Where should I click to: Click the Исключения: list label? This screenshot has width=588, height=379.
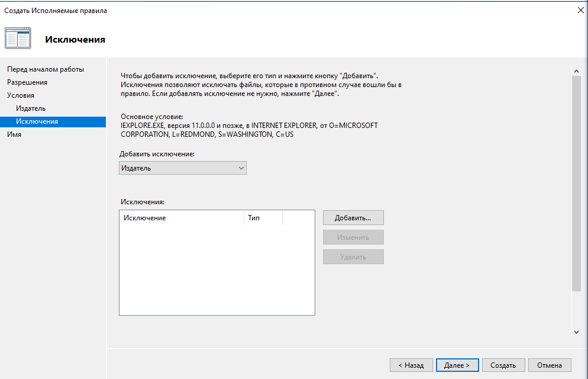tap(143, 202)
